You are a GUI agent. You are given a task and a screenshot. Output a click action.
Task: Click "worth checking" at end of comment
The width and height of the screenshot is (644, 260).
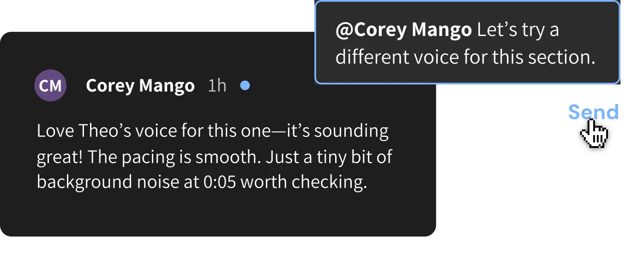click(x=303, y=182)
